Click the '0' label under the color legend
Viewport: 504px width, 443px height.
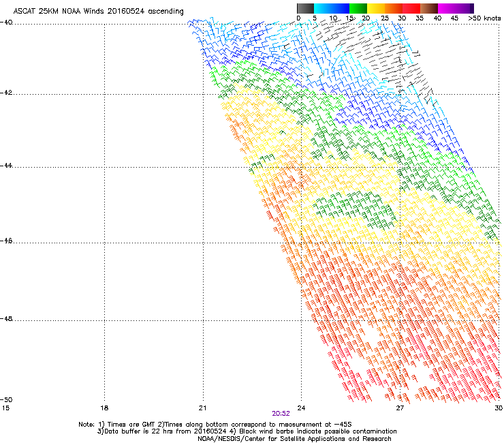point(298,18)
